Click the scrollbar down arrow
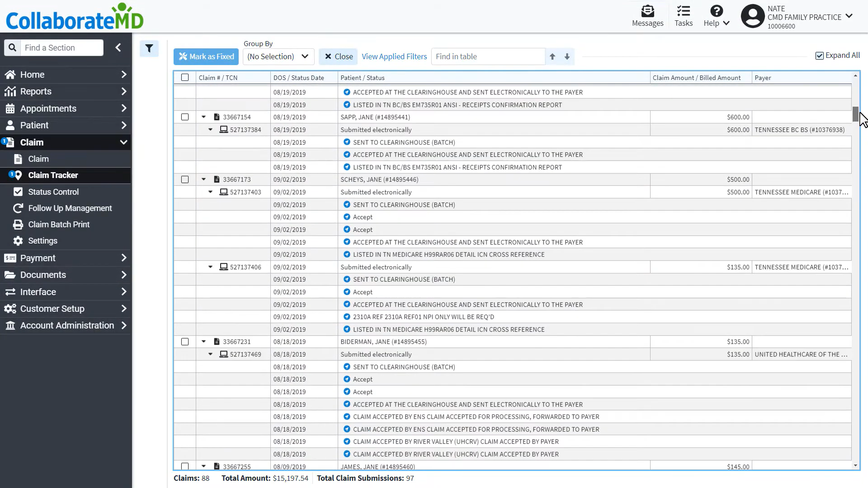The height and width of the screenshot is (488, 868). click(855, 465)
